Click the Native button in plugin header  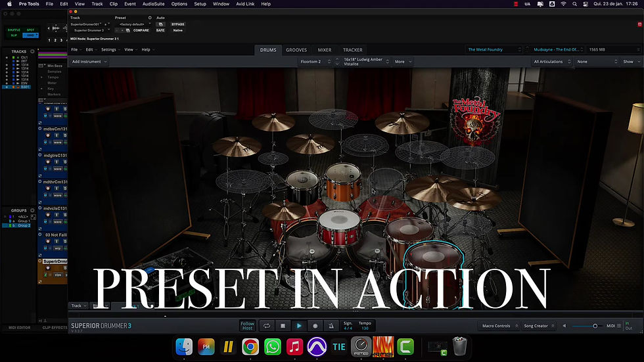[178, 30]
